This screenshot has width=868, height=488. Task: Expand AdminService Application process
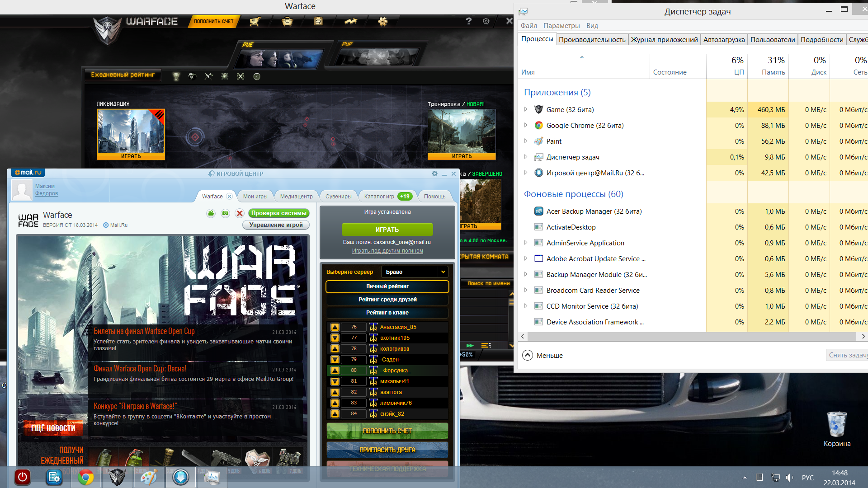pyautogui.click(x=525, y=243)
